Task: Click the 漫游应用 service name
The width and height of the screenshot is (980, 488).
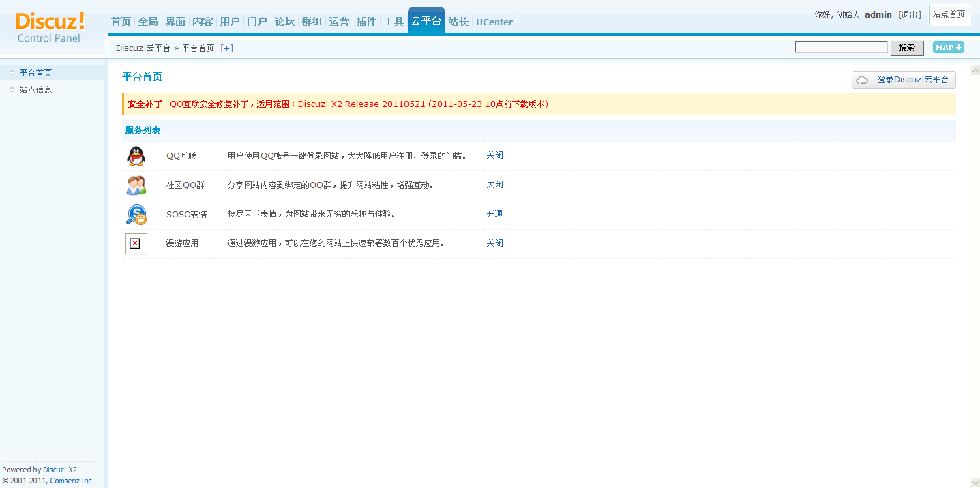Action: (x=182, y=243)
